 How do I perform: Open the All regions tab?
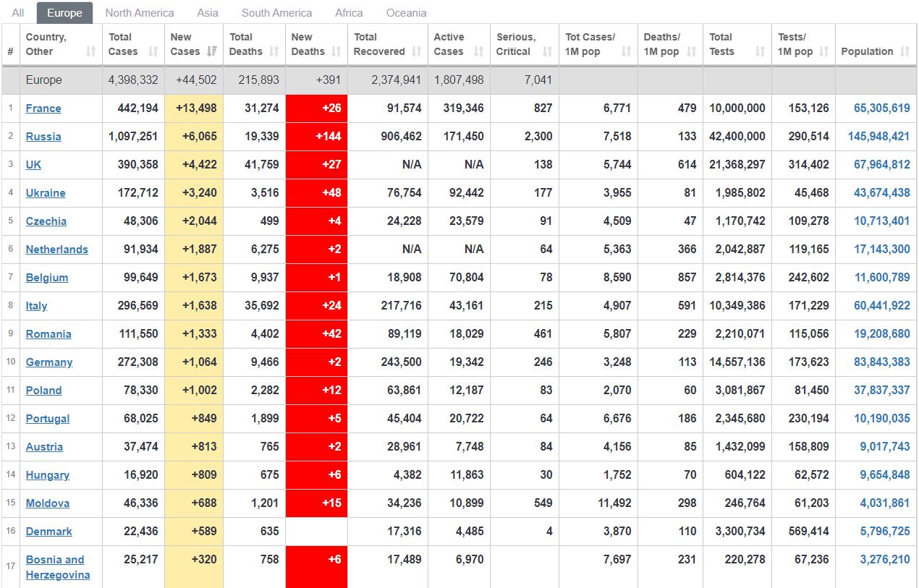click(18, 13)
